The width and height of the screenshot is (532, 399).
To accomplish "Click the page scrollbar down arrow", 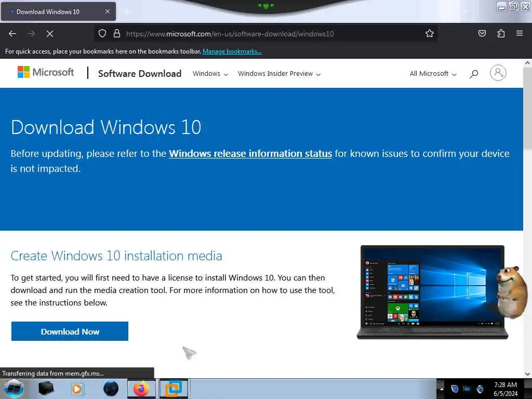I will click(x=527, y=374).
